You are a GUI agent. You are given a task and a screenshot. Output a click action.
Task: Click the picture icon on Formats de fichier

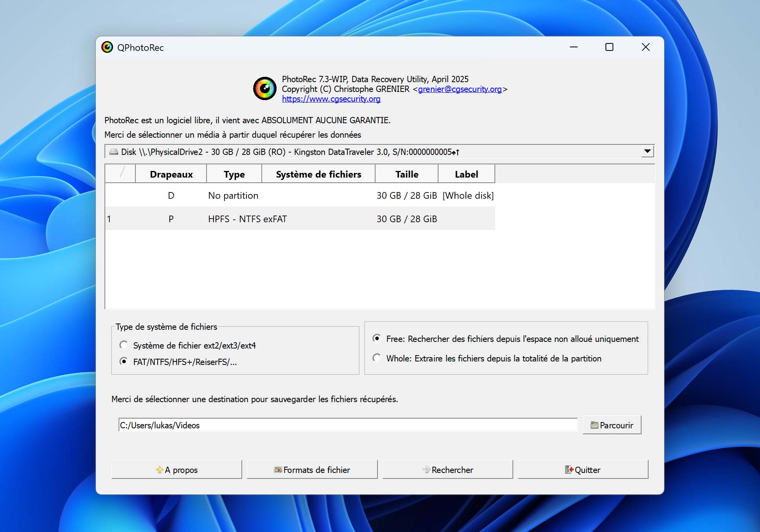click(278, 469)
